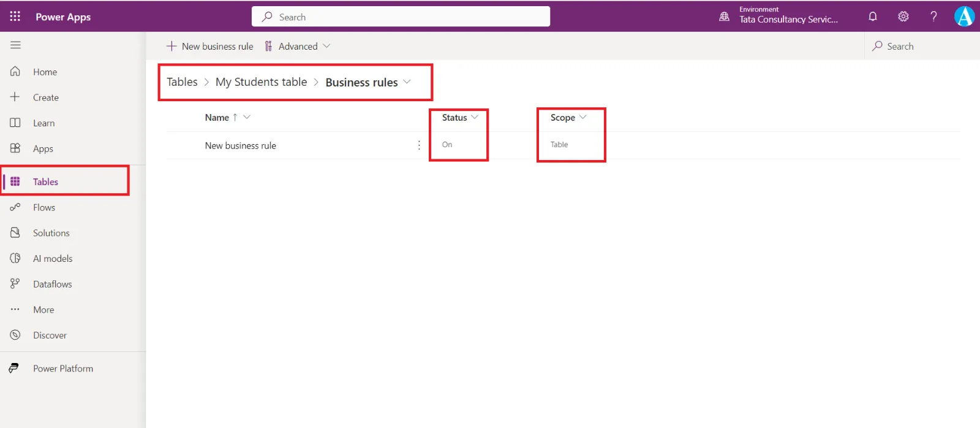Image resolution: width=980 pixels, height=428 pixels.
Task: Open row options for New business rule
Action: click(x=419, y=145)
